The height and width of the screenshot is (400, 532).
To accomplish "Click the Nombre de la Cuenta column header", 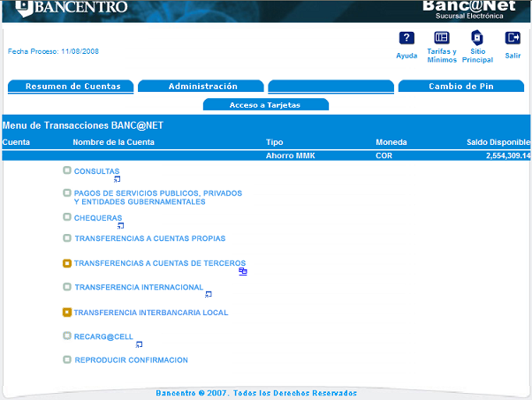I will (113, 142).
